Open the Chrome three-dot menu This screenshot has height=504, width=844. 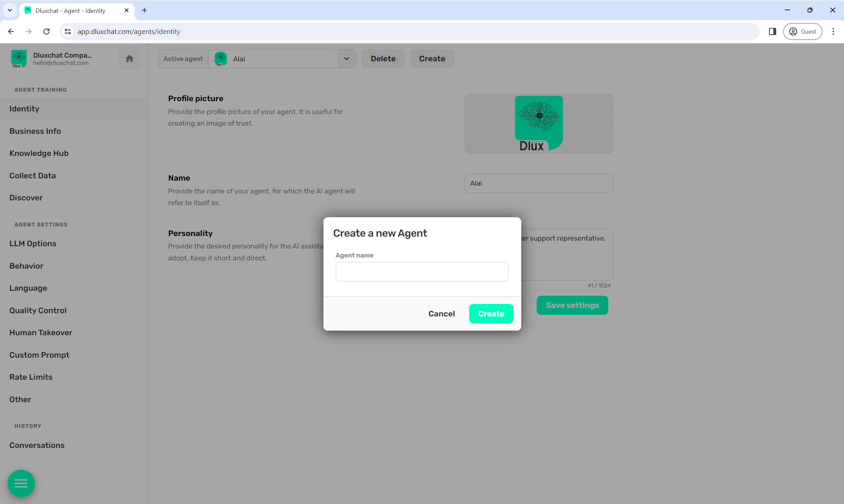pos(833,31)
